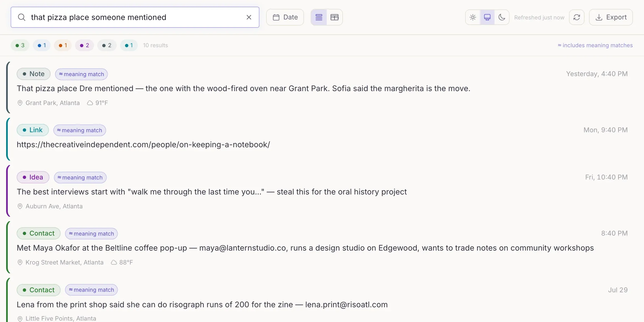Click meaning match tag on Lena print shop entry
This screenshot has height=322, width=644.
91,290
